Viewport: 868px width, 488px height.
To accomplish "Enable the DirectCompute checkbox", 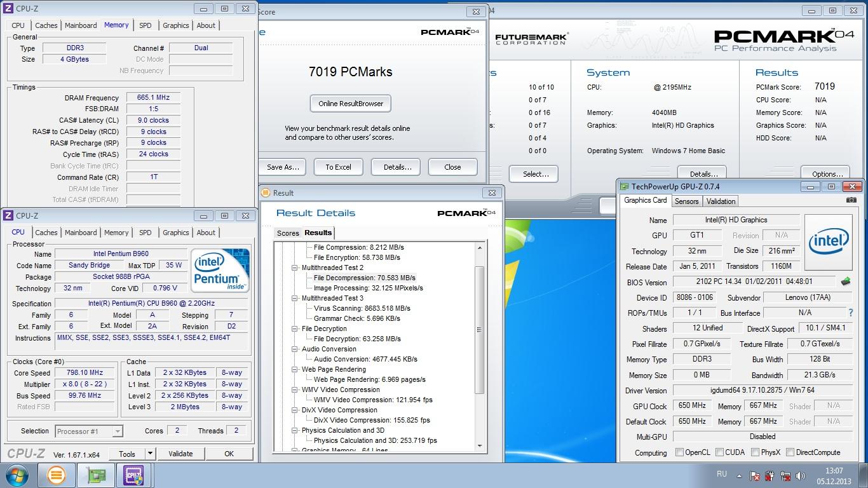I will pyautogui.click(x=790, y=452).
